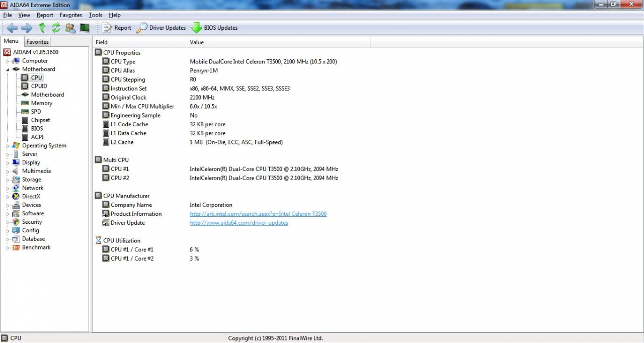Expand the Database tree node
This screenshot has height=343, width=644.
8,239
